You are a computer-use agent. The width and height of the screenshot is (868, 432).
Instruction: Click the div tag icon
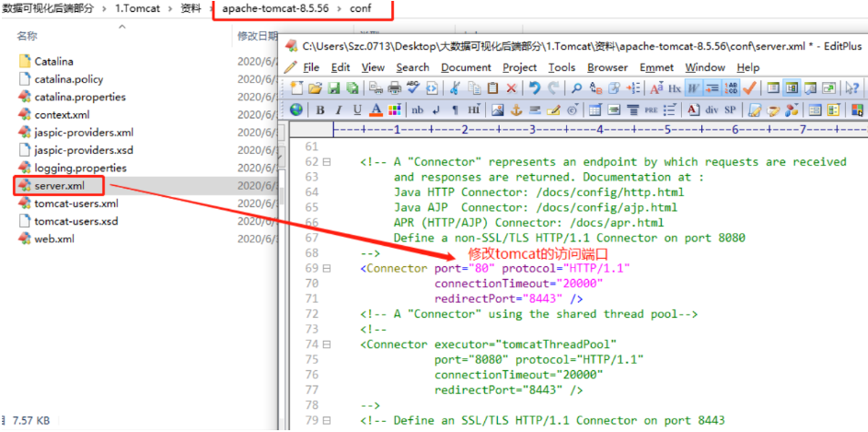click(x=712, y=109)
